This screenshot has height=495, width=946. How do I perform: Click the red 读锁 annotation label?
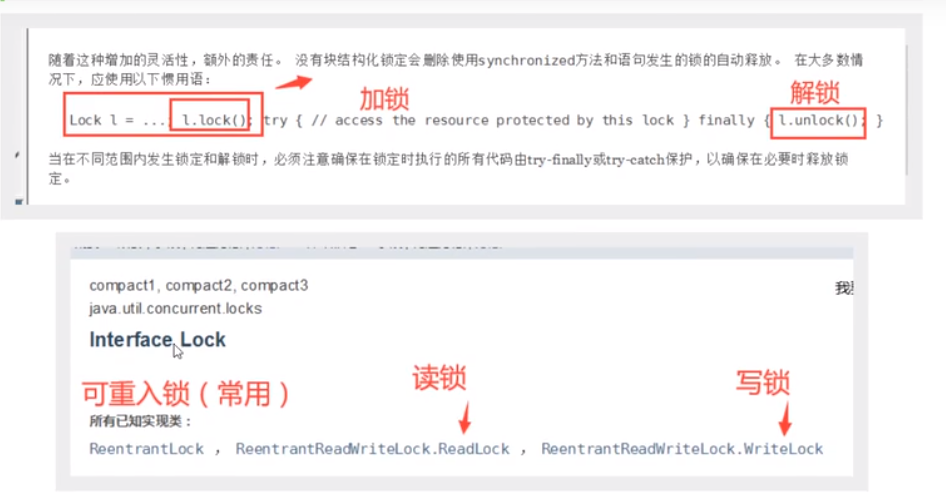[439, 378]
